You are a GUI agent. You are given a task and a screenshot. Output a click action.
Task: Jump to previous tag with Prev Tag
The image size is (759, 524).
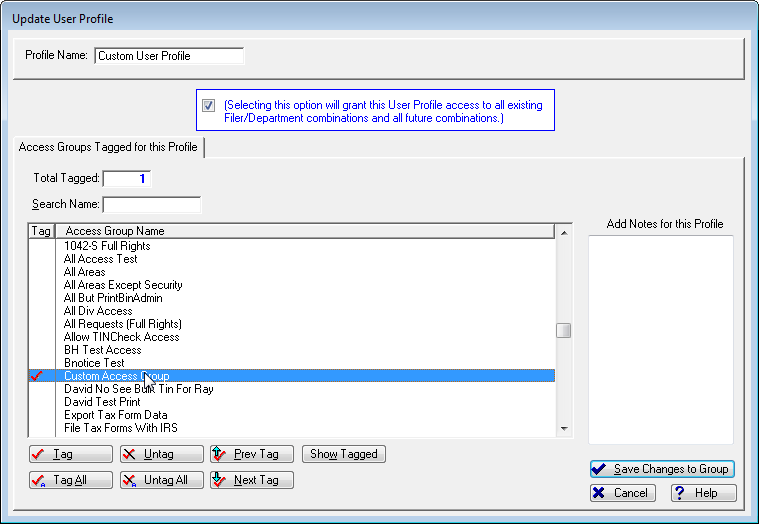tap(251, 454)
